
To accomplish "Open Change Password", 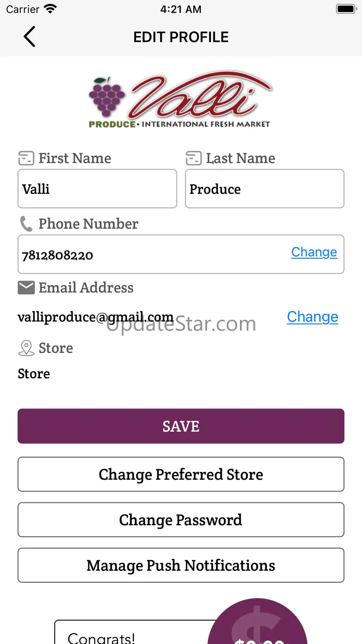I will pyautogui.click(x=181, y=520).
